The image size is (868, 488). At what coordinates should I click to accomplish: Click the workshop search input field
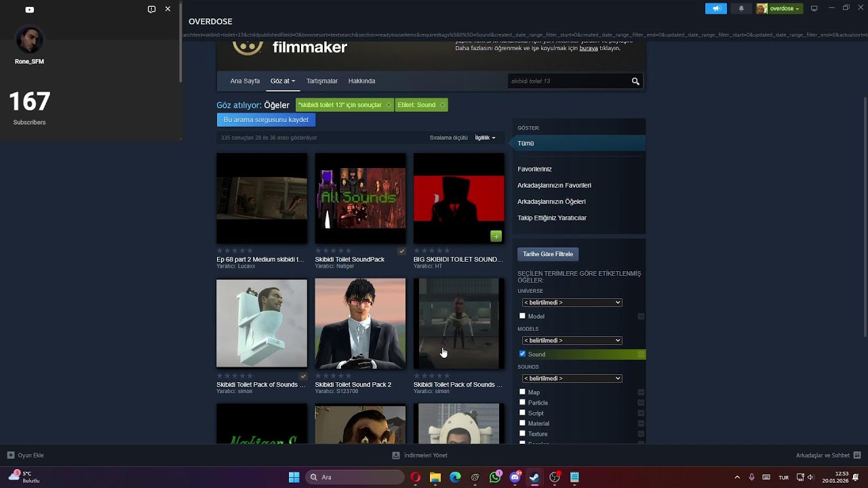568,81
